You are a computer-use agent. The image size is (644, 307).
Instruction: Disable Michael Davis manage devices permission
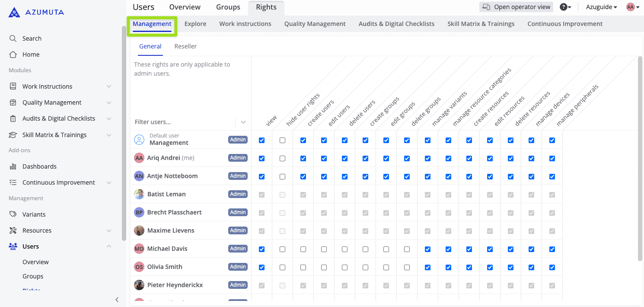coord(531,249)
